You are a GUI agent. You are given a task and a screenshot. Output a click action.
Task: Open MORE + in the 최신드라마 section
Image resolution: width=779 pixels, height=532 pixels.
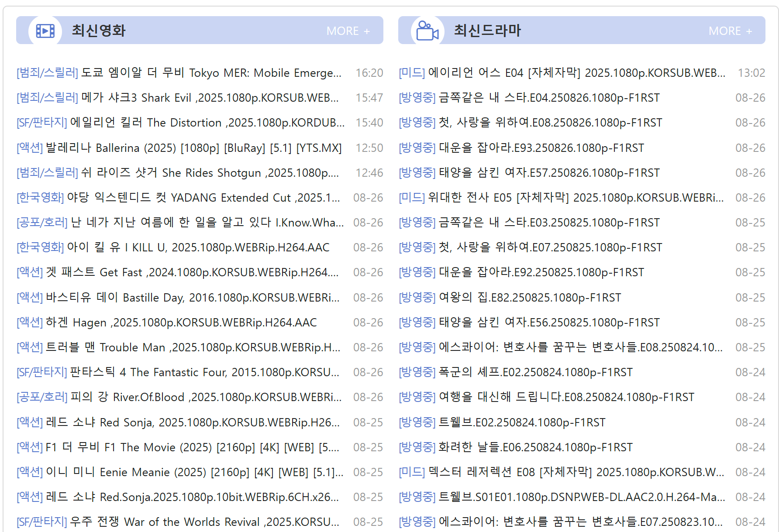(730, 31)
